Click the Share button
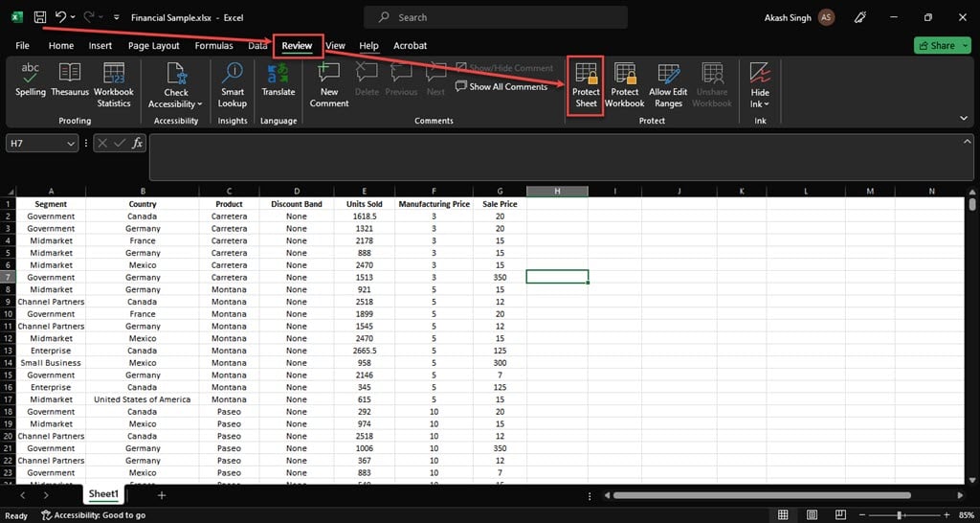The height and width of the screenshot is (523, 980). coord(937,45)
